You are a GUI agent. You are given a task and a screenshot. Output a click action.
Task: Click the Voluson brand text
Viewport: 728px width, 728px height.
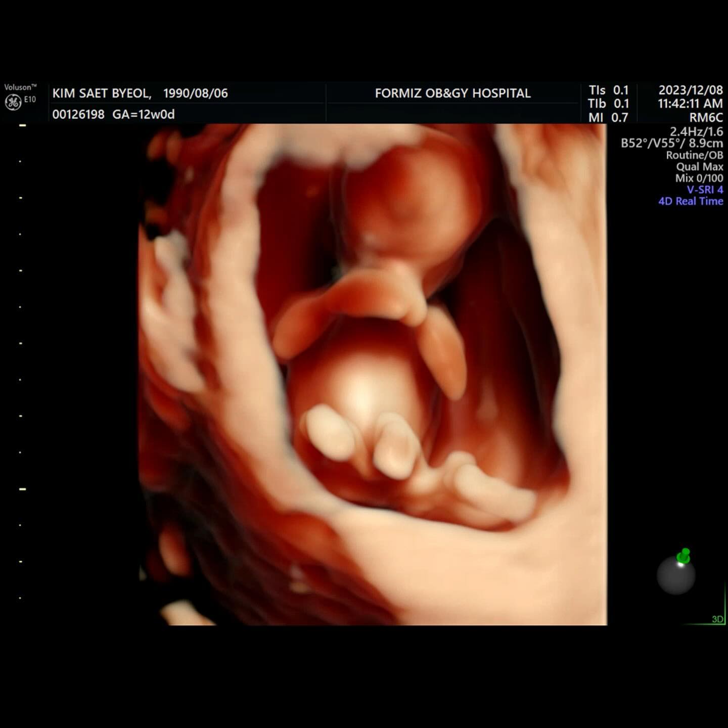pyautogui.click(x=20, y=87)
